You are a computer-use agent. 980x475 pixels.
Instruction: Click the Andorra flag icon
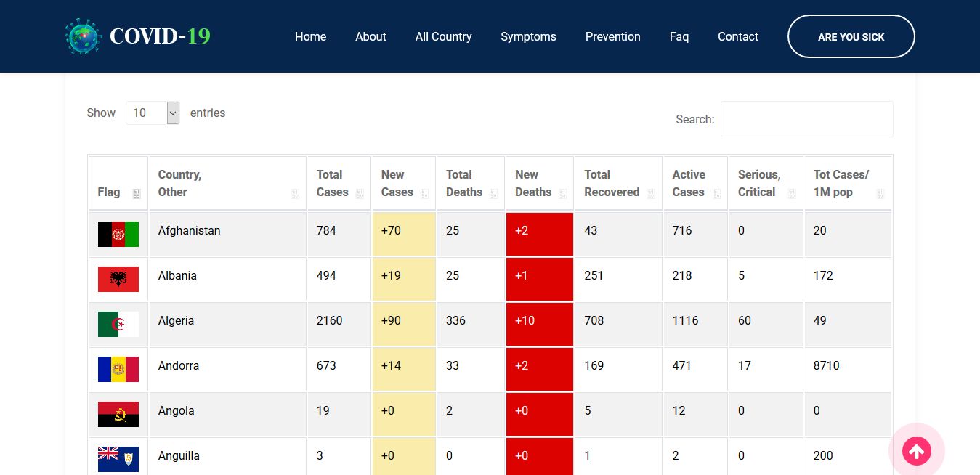118,369
